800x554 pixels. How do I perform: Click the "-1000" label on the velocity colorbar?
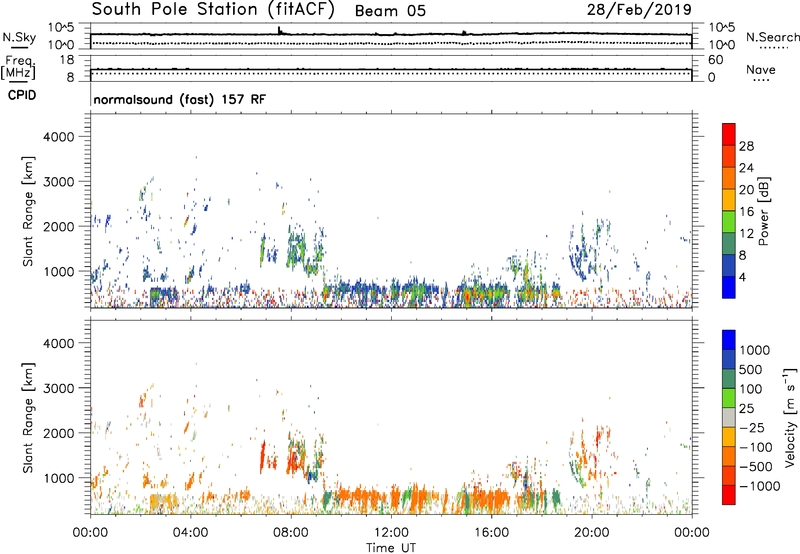[759, 486]
